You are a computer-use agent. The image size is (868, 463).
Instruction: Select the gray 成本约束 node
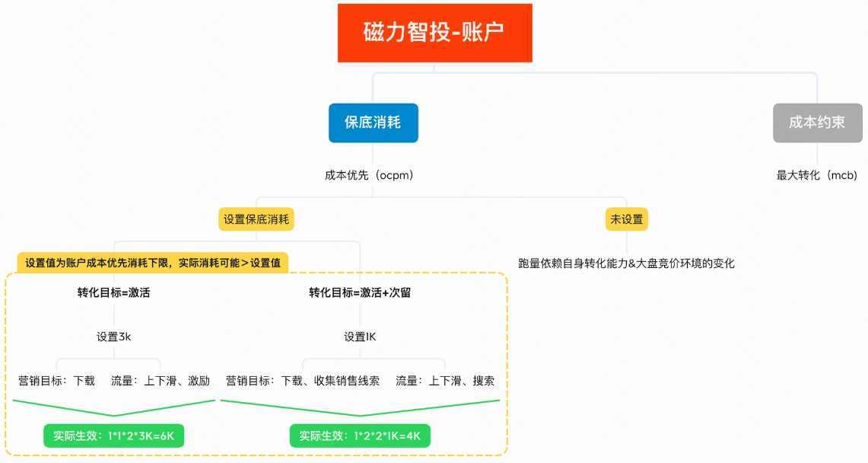click(817, 123)
